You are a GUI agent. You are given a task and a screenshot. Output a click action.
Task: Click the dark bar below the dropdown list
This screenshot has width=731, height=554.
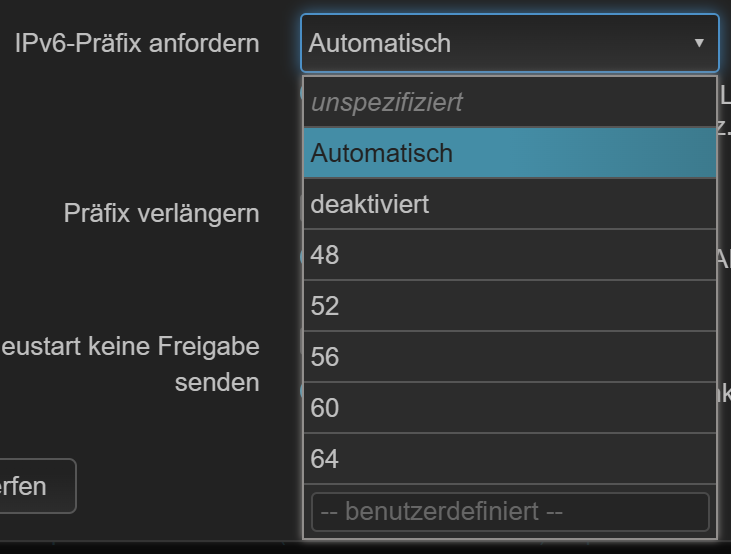365,547
